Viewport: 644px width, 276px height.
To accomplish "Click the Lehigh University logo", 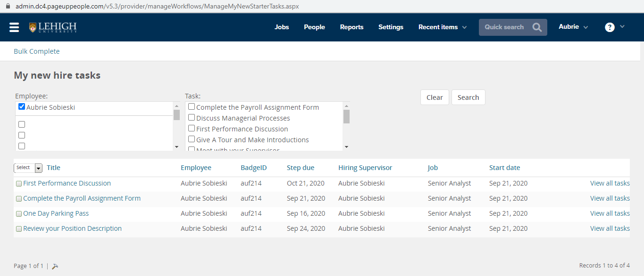I will [x=52, y=27].
